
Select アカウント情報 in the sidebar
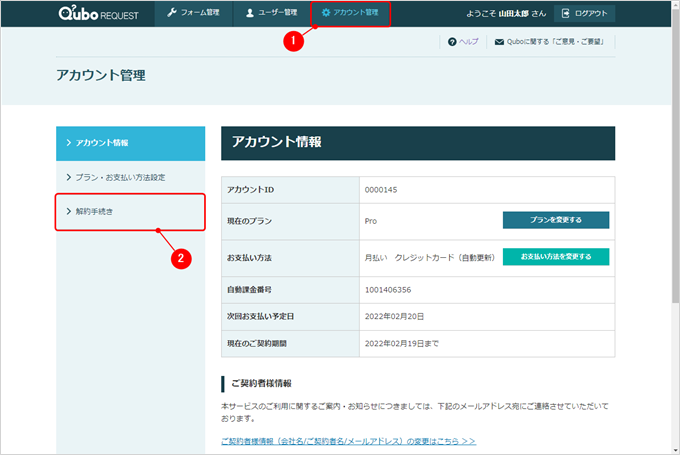(x=131, y=144)
